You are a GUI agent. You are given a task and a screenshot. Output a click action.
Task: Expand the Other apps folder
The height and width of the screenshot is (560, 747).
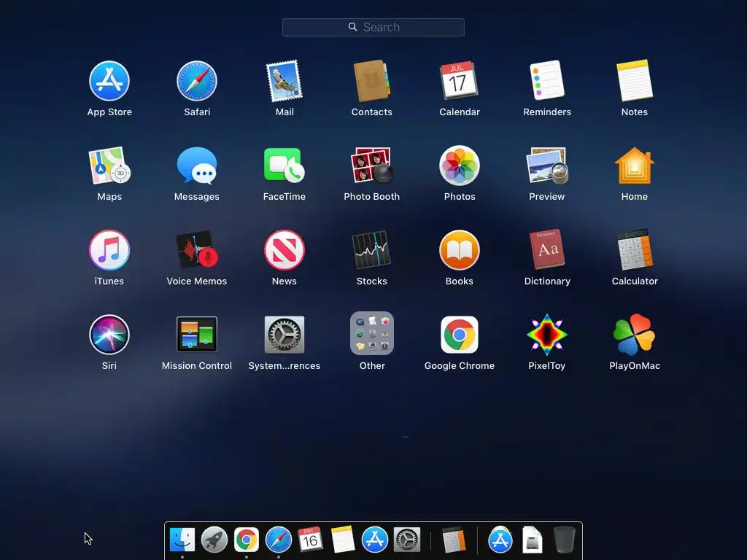(x=371, y=333)
